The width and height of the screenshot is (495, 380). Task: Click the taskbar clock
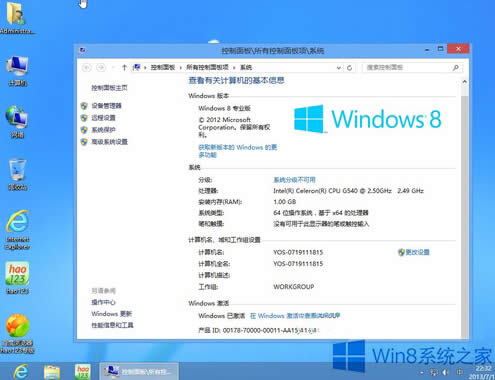click(x=483, y=372)
